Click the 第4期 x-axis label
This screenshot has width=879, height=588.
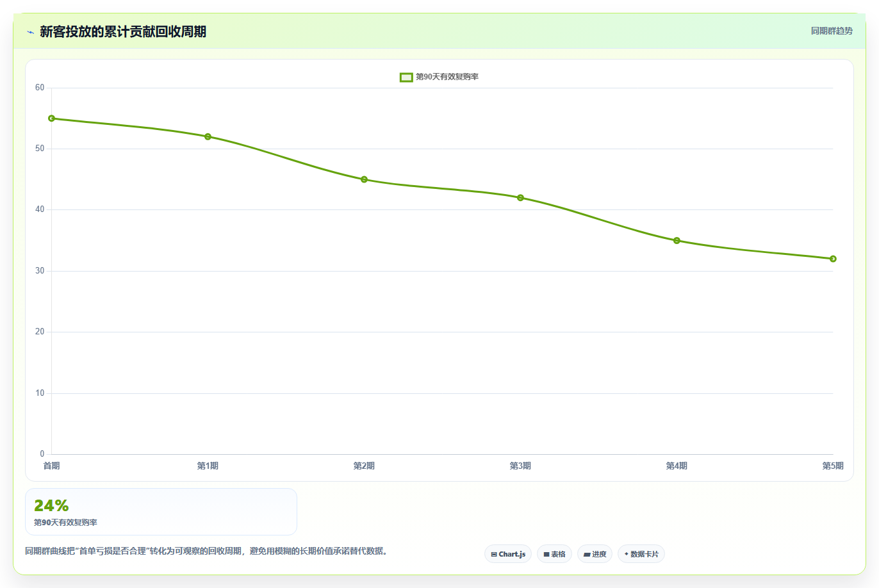click(x=677, y=466)
